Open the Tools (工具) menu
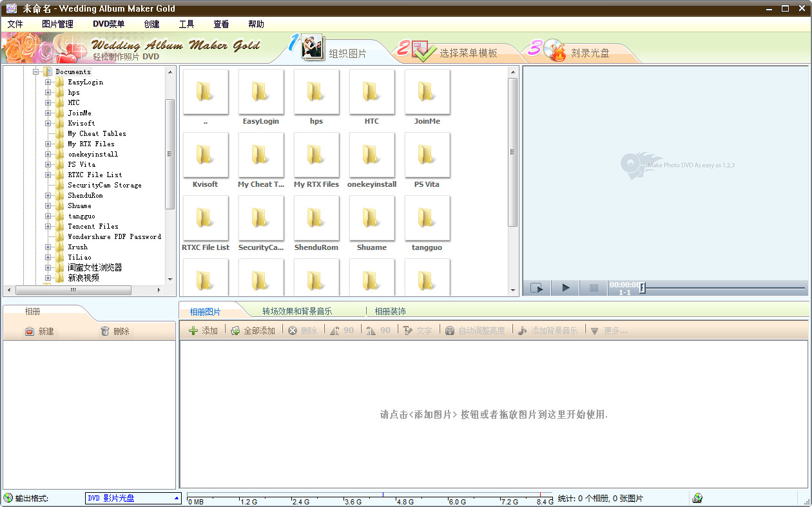This screenshot has height=507, width=812. tap(186, 24)
